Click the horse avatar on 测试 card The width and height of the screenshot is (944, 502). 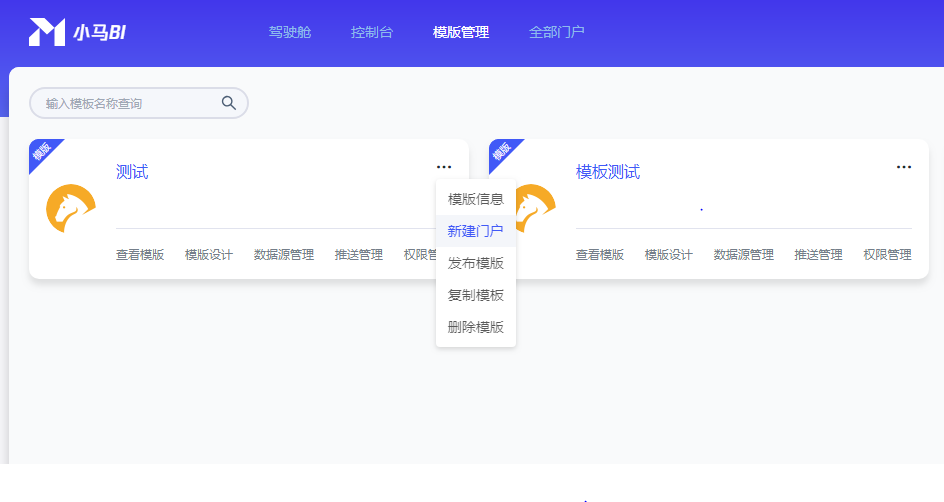(71, 208)
